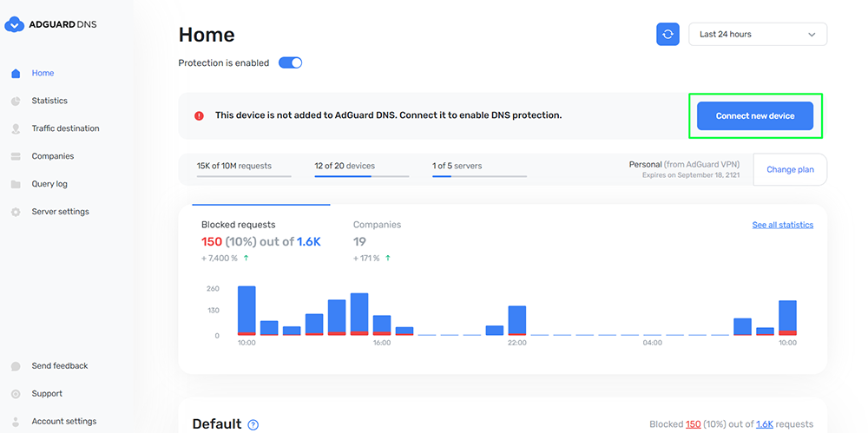
Task: Open Companies in the sidebar
Action: (53, 156)
